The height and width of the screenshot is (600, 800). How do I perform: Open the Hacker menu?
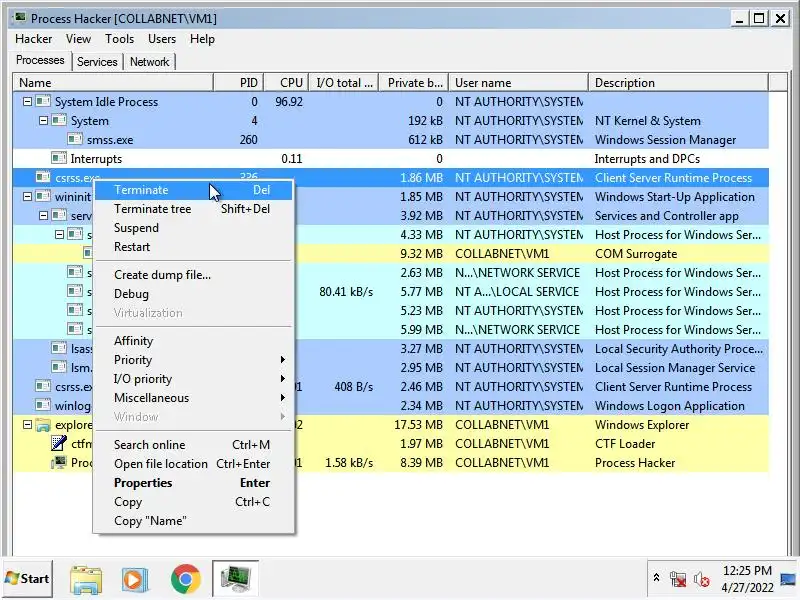[34, 39]
